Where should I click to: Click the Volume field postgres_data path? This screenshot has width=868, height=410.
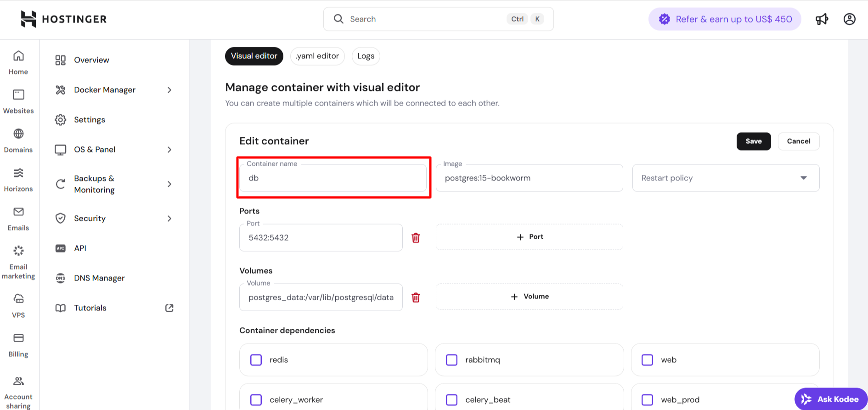click(321, 297)
